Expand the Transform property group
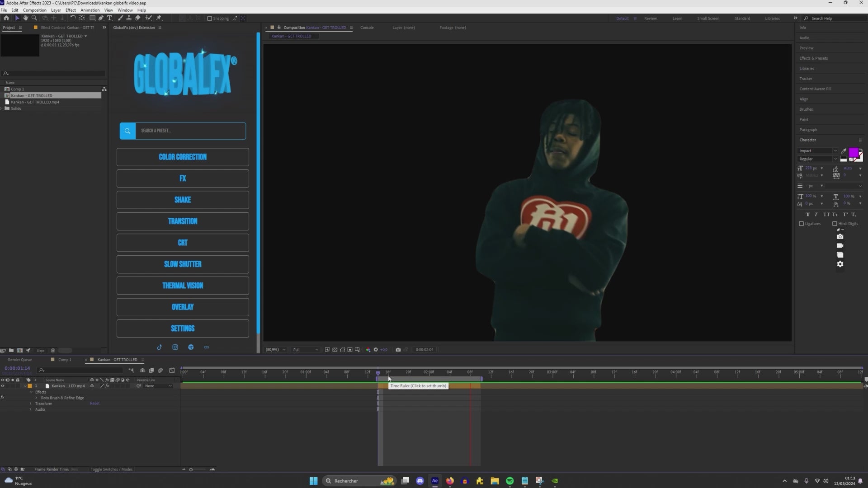 click(x=31, y=404)
